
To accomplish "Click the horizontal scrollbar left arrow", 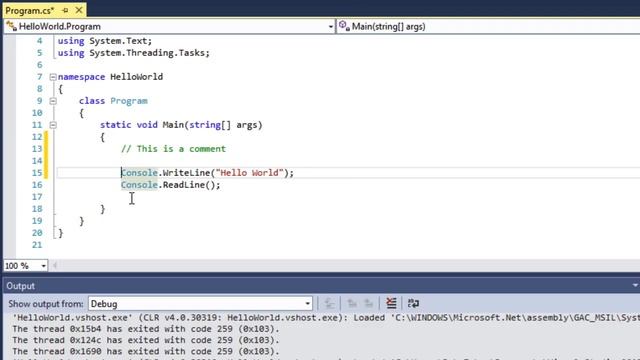I will click(x=55, y=266).
